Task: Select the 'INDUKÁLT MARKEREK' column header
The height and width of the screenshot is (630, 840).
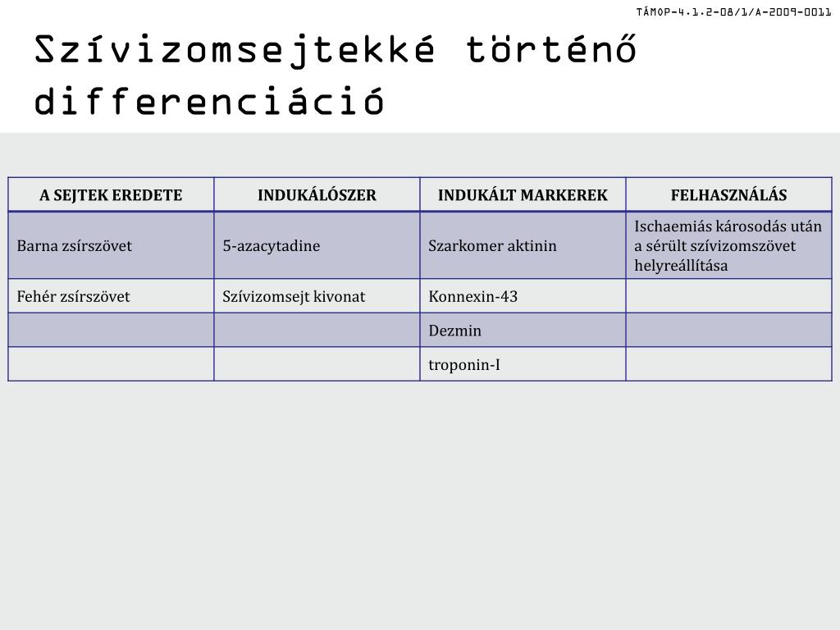Action: [x=523, y=194]
